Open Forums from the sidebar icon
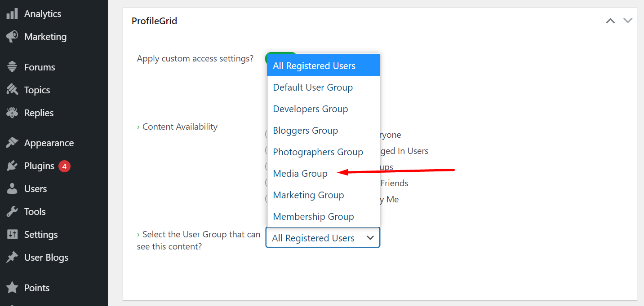This screenshot has height=306, width=644. tap(12, 67)
